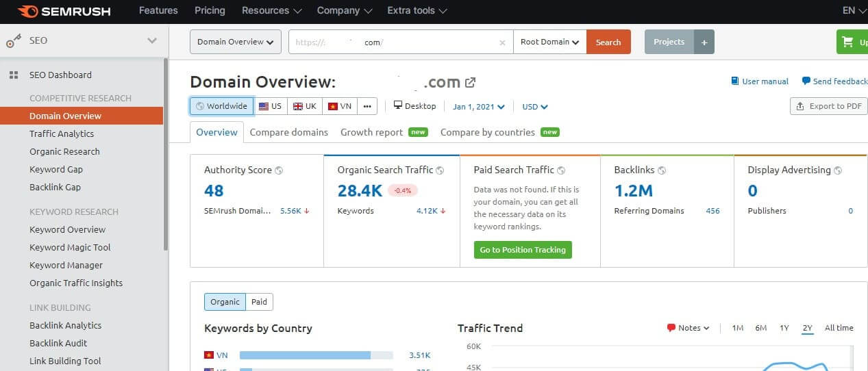Viewport: 868px width, 371px height.
Task: Open the more countries ellipsis button
Action: pos(367,107)
